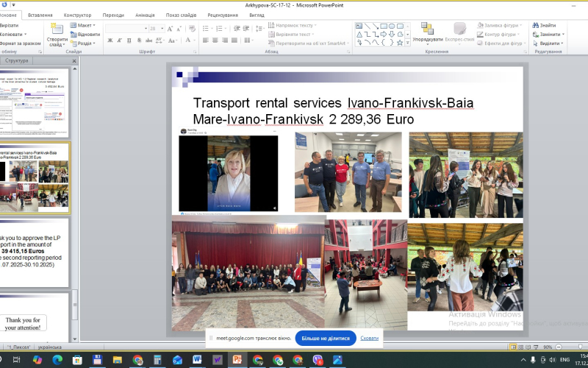The image size is (588, 368).
Task: Select the left brace shape
Action: 384,43
